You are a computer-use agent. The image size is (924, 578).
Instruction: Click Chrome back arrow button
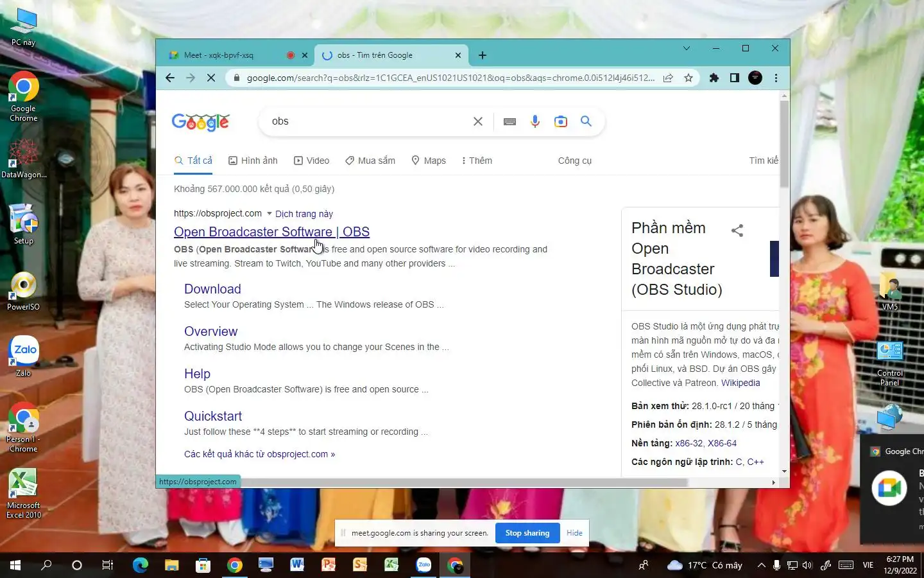[169, 78]
